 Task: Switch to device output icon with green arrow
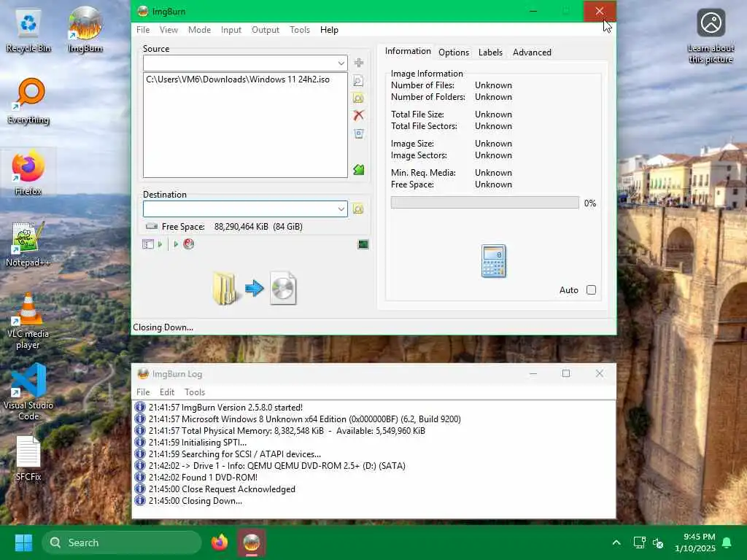pyautogui.click(x=152, y=244)
